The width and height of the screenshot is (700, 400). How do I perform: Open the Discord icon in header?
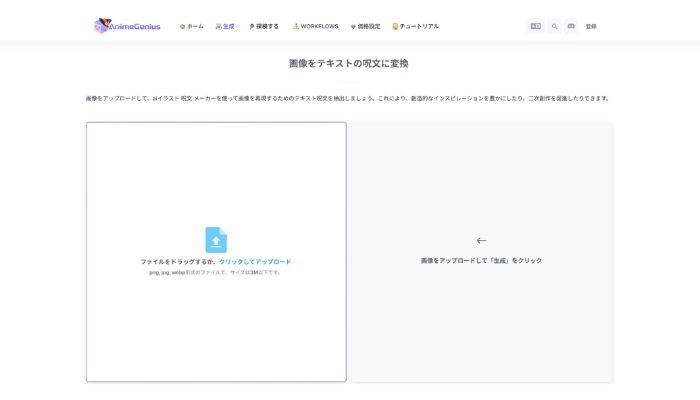[x=571, y=26]
